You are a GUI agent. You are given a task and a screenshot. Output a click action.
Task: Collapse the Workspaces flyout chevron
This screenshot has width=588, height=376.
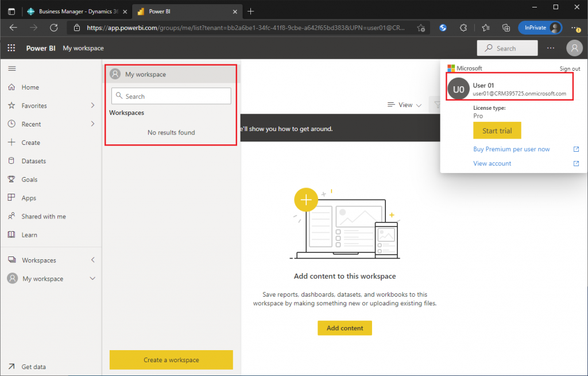[92, 260]
